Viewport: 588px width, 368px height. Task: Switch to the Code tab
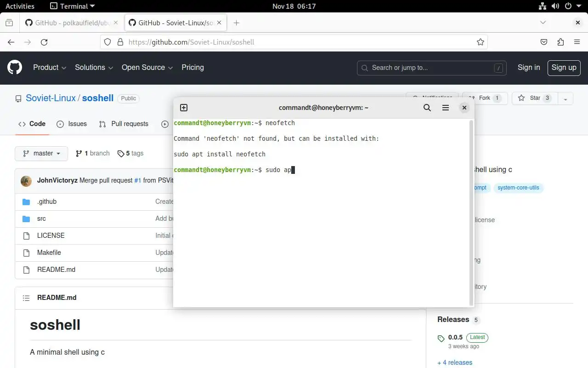[32, 124]
